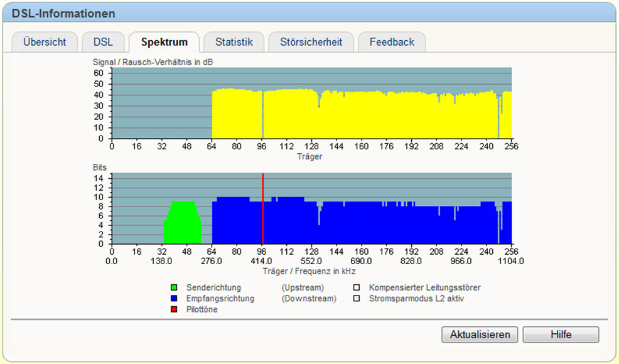Click the '60' dB axis value
The image size is (619, 364).
tap(99, 73)
